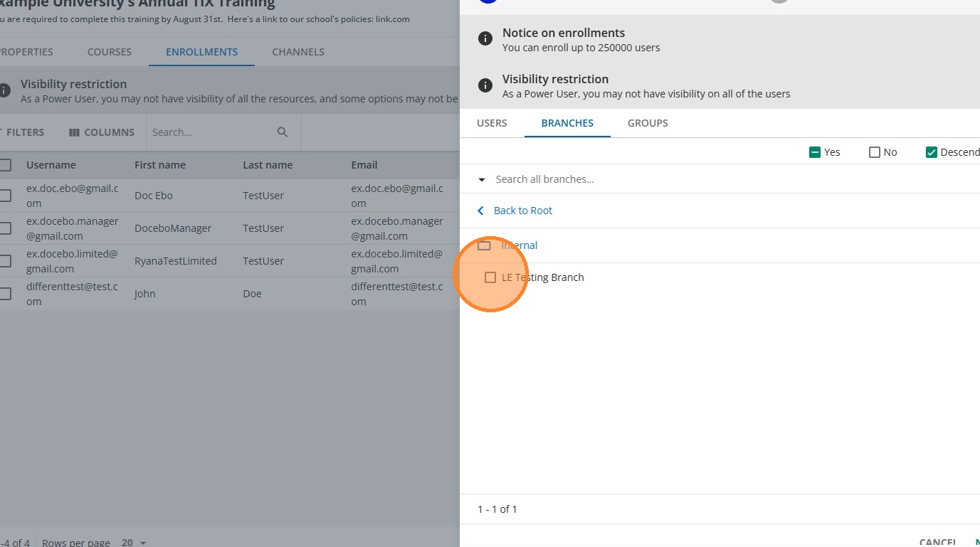Click the panel Visibility restriction info icon
The width and height of the screenshot is (980, 547).
pyautogui.click(x=485, y=85)
